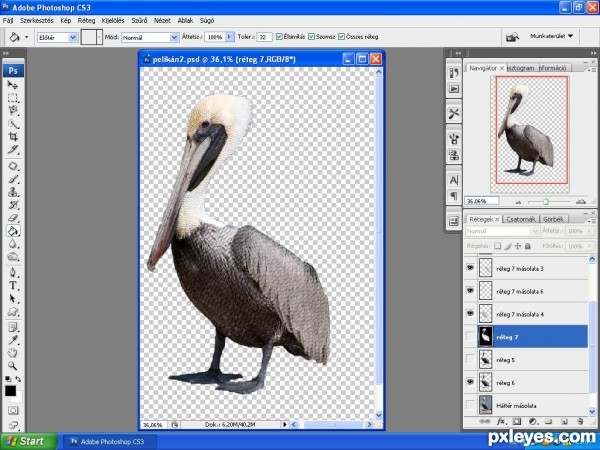This screenshot has height=450, width=600.
Task: Hide layer 'réteg 7 másolata 3'
Action: coord(470,268)
